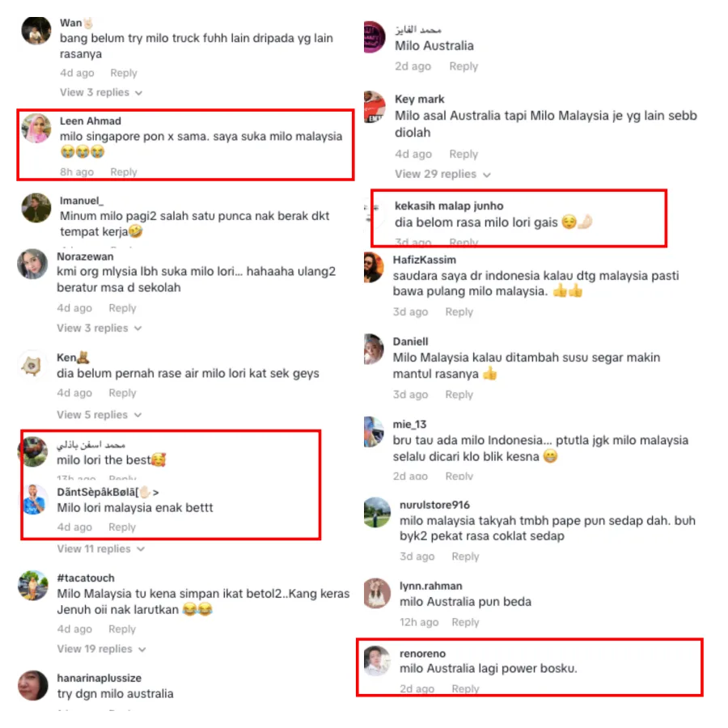Viewport: 728px width, 728px height.
Task: Reply to Leen Ahmad's comment
Action: (x=124, y=171)
